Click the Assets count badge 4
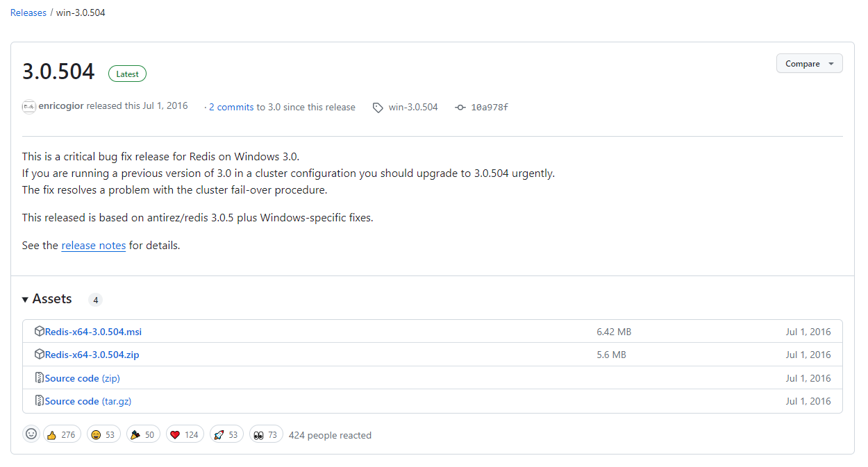This screenshot has width=868, height=467. pos(95,300)
